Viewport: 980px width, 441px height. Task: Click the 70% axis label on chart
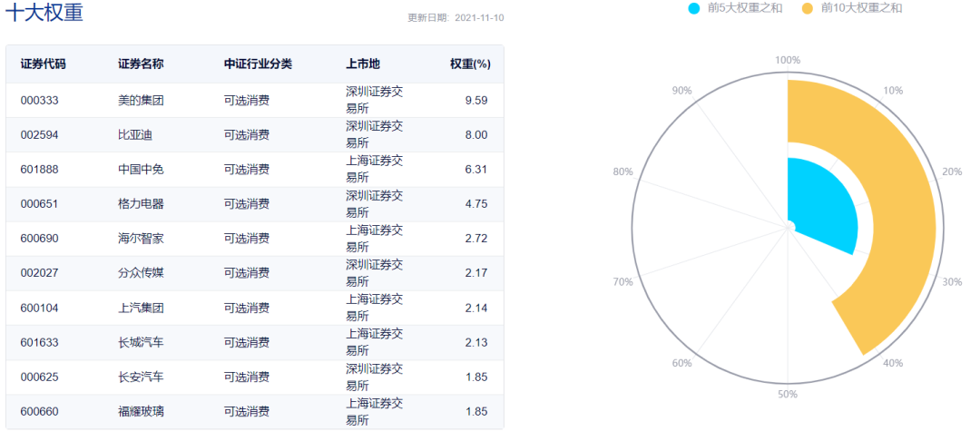(x=622, y=281)
